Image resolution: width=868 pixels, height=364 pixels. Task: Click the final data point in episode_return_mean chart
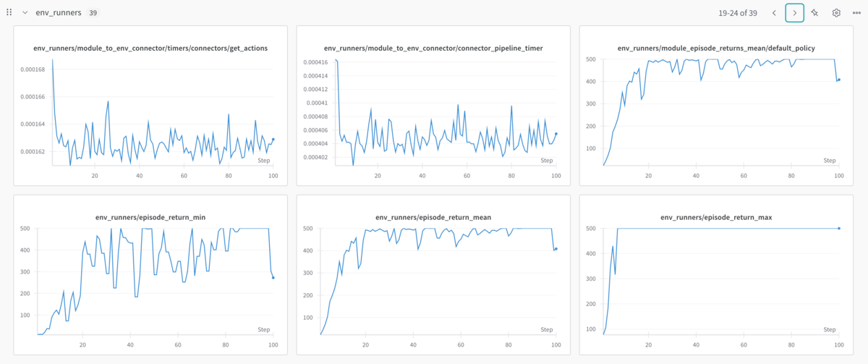click(556, 248)
